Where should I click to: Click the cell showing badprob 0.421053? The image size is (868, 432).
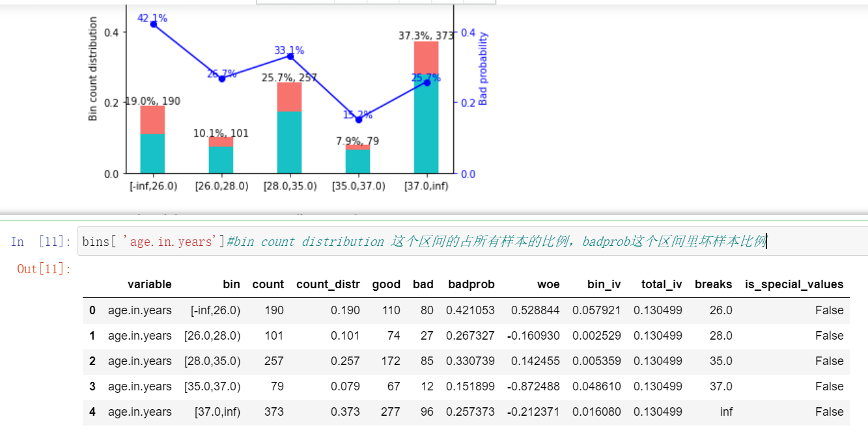click(471, 310)
